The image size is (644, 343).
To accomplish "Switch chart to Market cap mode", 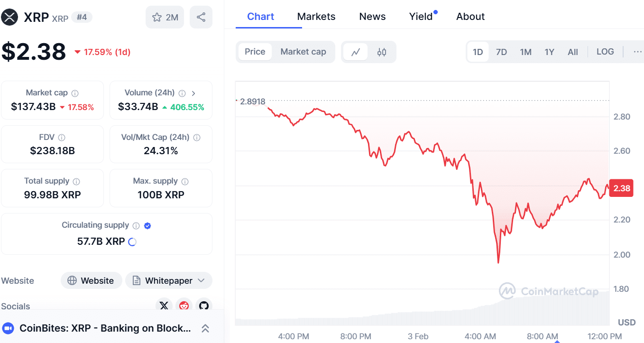I will point(304,52).
